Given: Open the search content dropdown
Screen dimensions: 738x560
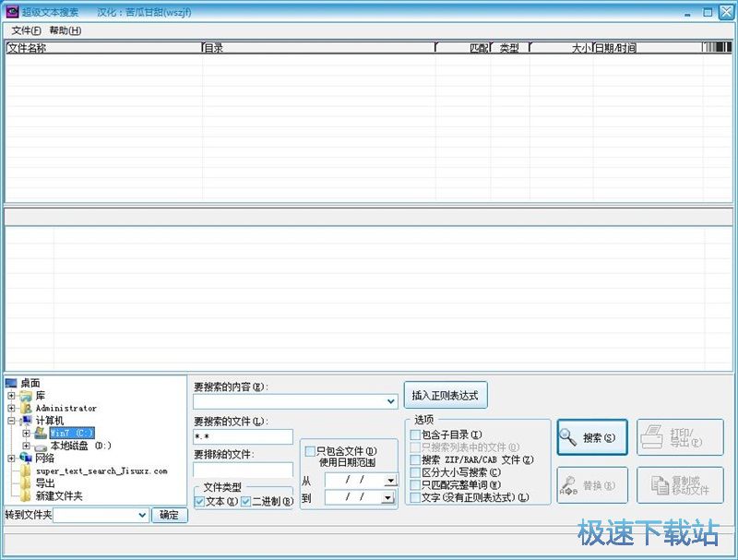Looking at the screenshot, I should (x=390, y=401).
